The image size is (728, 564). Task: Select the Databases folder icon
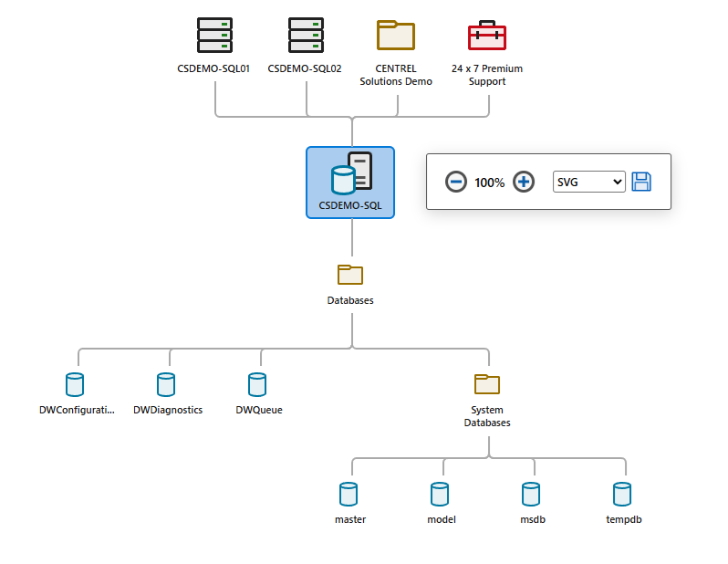[x=350, y=275]
